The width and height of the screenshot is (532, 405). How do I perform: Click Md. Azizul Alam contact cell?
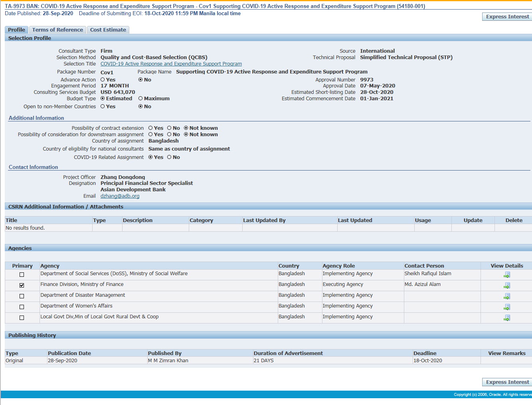[x=423, y=284]
